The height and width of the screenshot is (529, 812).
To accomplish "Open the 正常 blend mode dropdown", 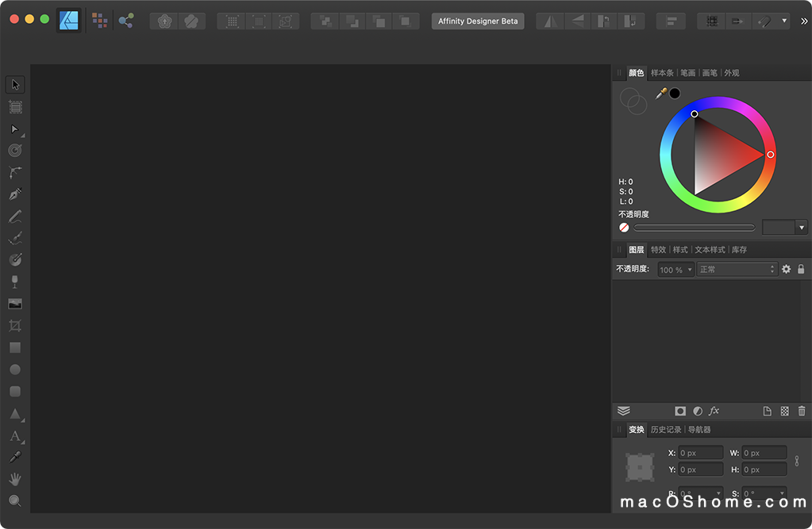I will 736,270.
